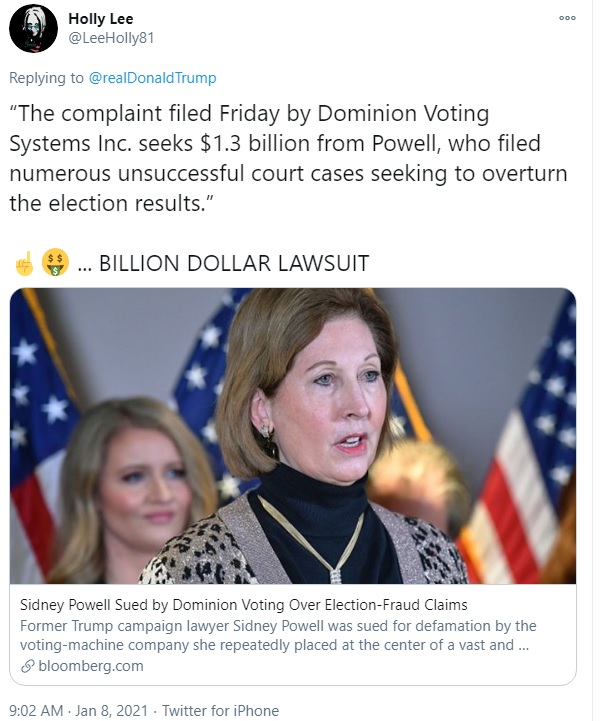Click the 9:02 AM tweet time
Image resolution: width=600 pixels, height=721 pixels.
[39, 710]
